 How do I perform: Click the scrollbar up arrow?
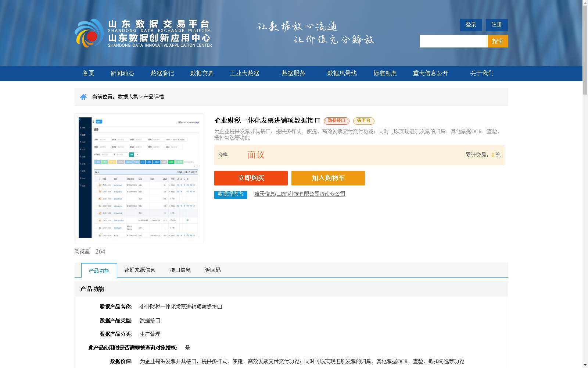click(x=585, y=3)
